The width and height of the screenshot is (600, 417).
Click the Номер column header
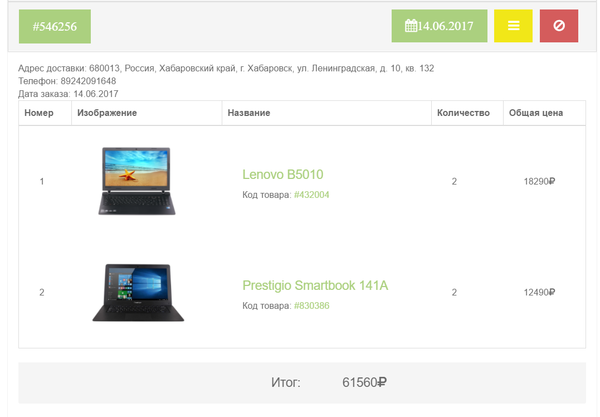(x=39, y=113)
